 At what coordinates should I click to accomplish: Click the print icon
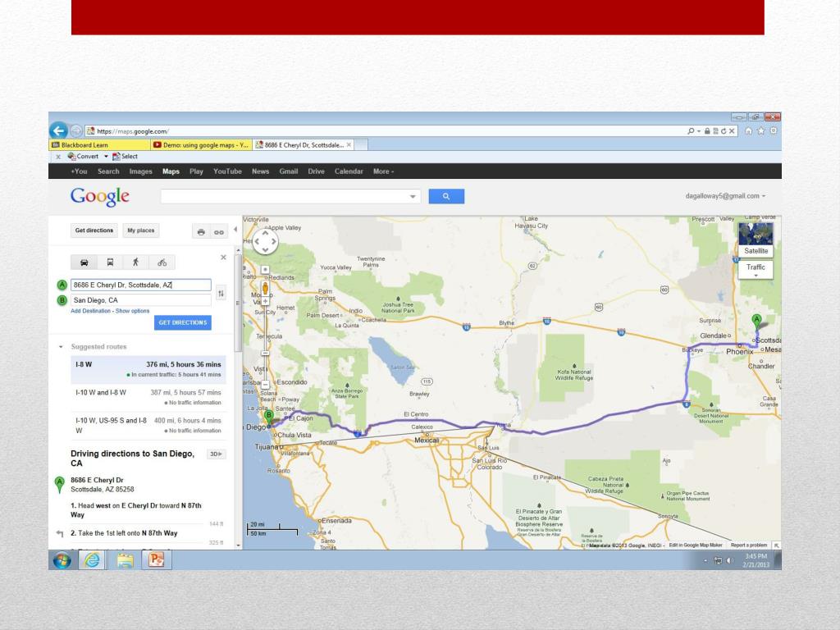(202, 232)
